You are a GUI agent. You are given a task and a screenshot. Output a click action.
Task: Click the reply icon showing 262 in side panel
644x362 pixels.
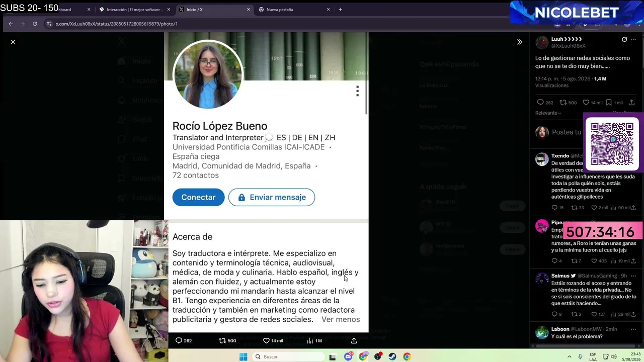tap(540, 103)
